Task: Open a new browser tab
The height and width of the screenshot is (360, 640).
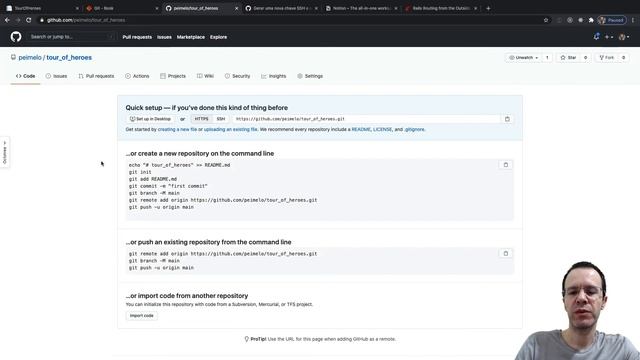Action: (x=488, y=8)
